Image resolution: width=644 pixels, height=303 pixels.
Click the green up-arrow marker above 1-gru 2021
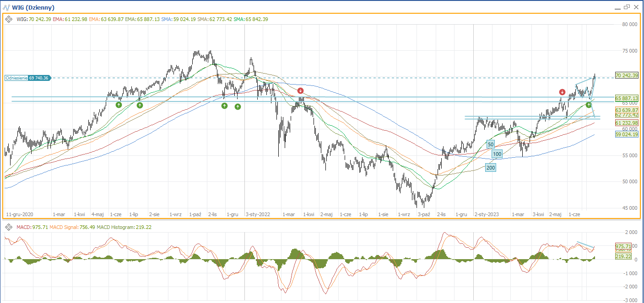click(238, 106)
